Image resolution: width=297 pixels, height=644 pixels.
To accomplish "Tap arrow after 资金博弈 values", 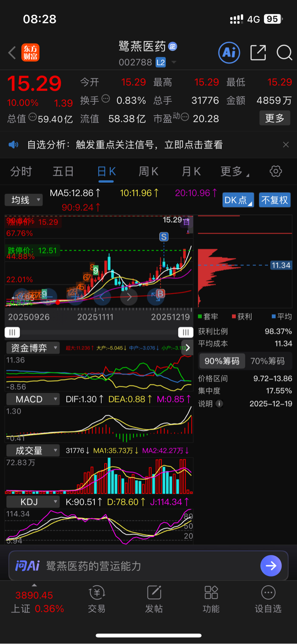I will (188, 348).
